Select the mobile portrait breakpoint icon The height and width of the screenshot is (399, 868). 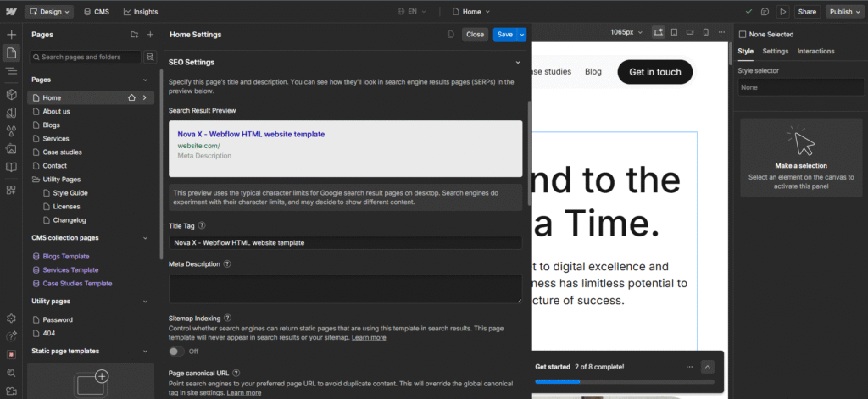click(706, 32)
